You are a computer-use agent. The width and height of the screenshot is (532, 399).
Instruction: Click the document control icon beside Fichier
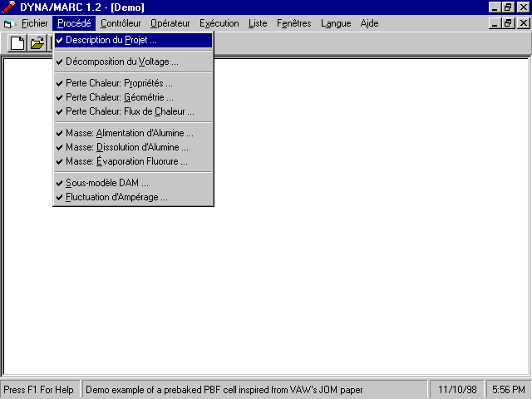coord(8,23)
